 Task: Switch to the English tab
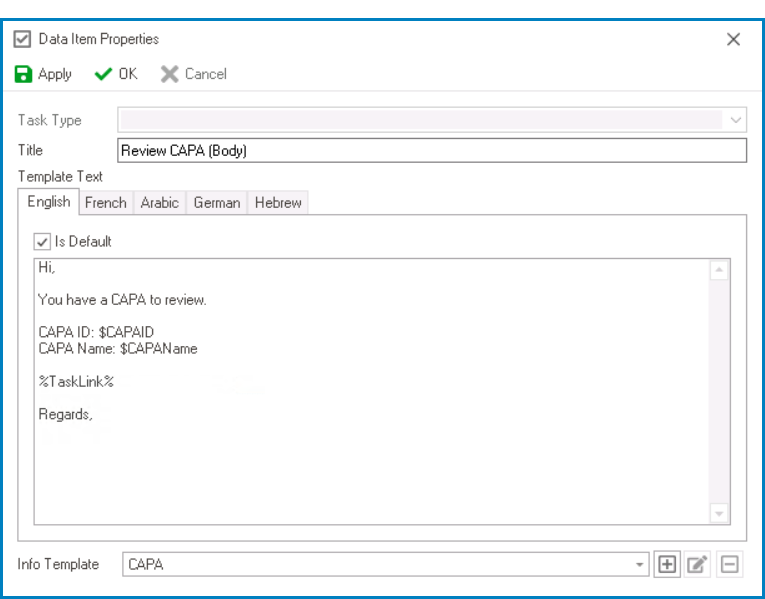tap(49, 201)
